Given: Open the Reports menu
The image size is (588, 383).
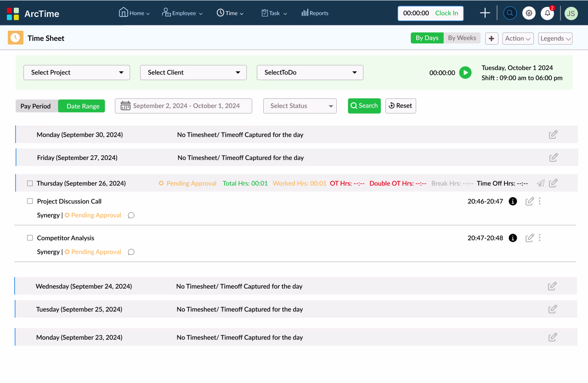Looking at the screenshot, I should point(315,13).
